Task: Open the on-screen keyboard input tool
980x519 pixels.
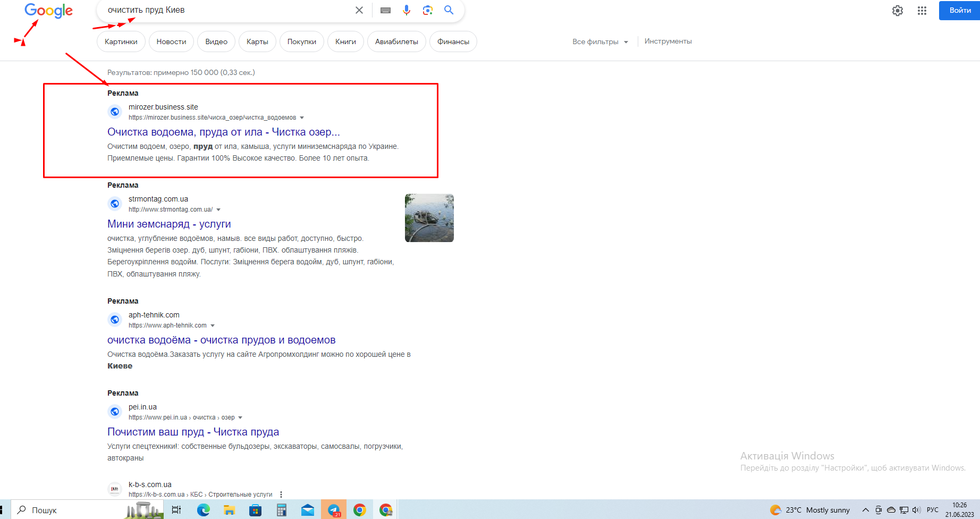Action: point(386,10)
